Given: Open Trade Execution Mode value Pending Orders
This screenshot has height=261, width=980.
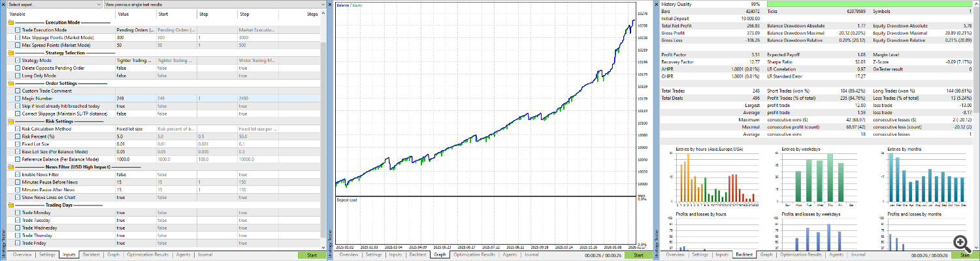Looking at the screenshot, I should [135, 30].
